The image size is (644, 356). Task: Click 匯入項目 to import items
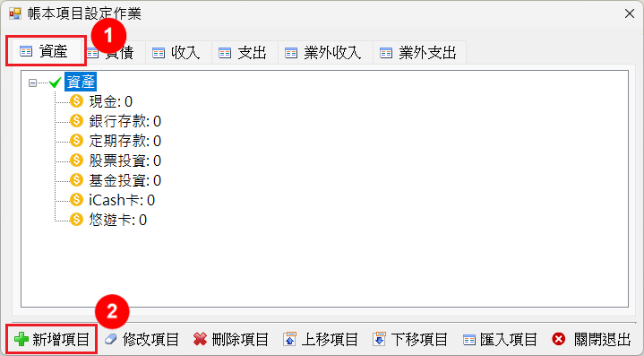pyautogui.click(x=500, y=339)
